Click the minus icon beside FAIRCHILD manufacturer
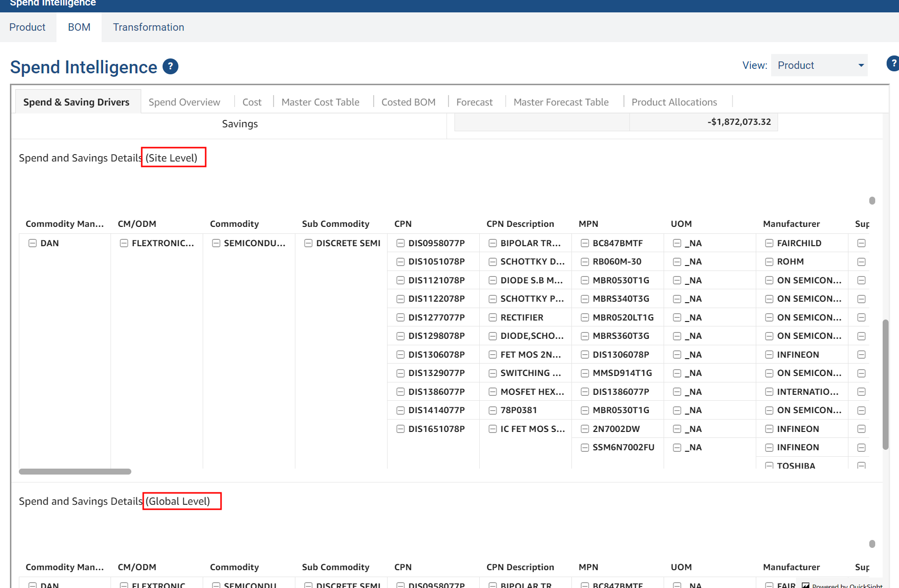This screenshot has width=899, height=588. pyautogui.click(x=769, y=243)
